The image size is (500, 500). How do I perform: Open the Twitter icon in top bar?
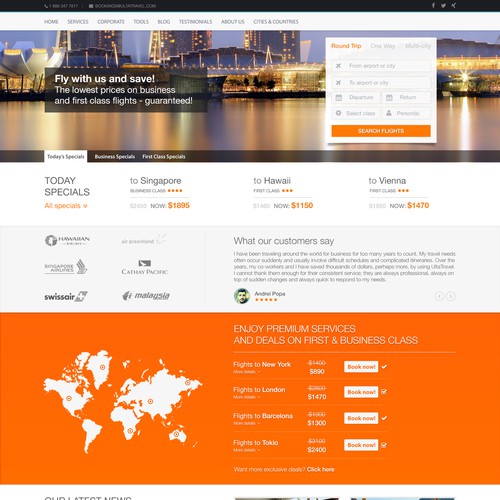pyautogui.click(x=443, y=5)
